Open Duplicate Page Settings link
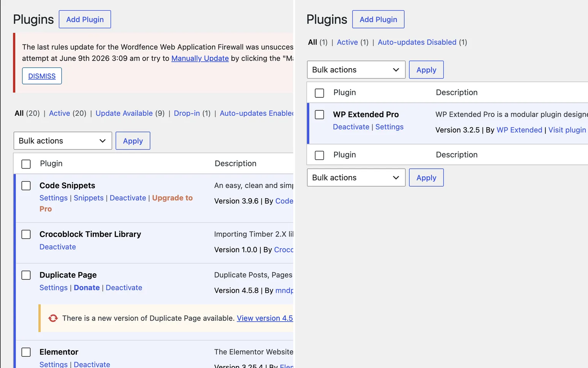Screen dimensions: 588x368 click(x=54, y=287)
